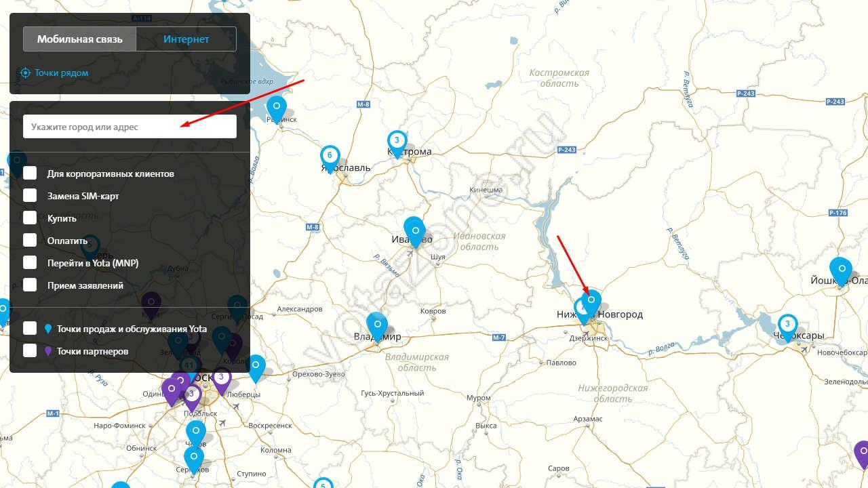Click the Дзержинск city label
Viewport: 868px width, 488px height.
589,338
